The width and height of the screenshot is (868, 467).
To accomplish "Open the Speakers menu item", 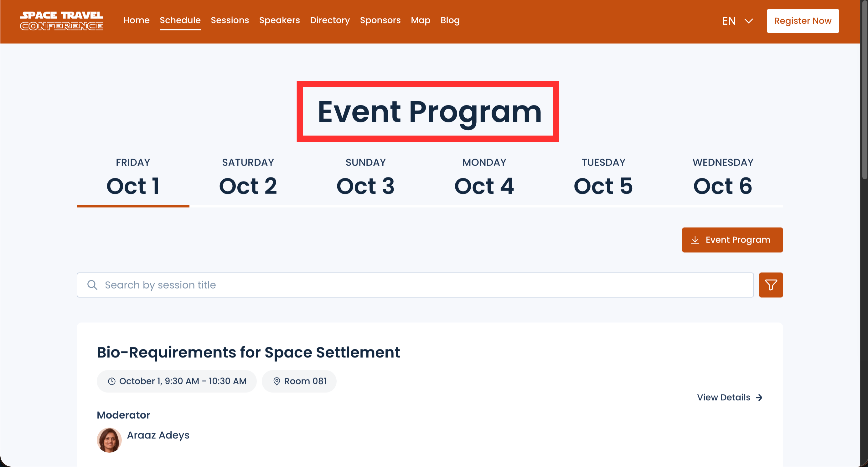I will [279, 20].
